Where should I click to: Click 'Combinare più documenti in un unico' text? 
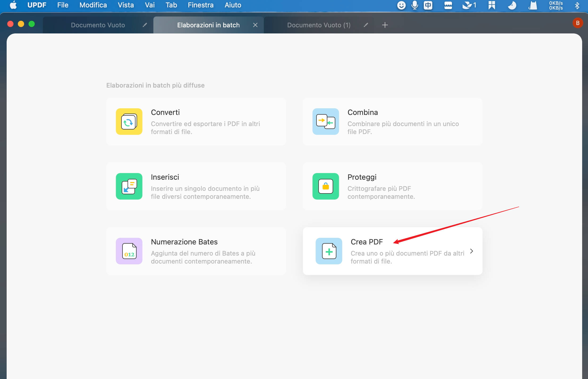[403, 124]
